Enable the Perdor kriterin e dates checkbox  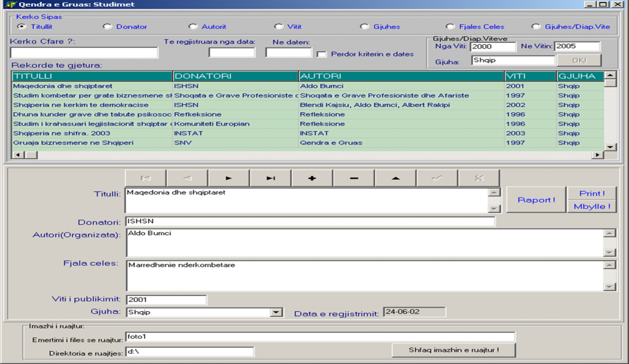point(321,54)
